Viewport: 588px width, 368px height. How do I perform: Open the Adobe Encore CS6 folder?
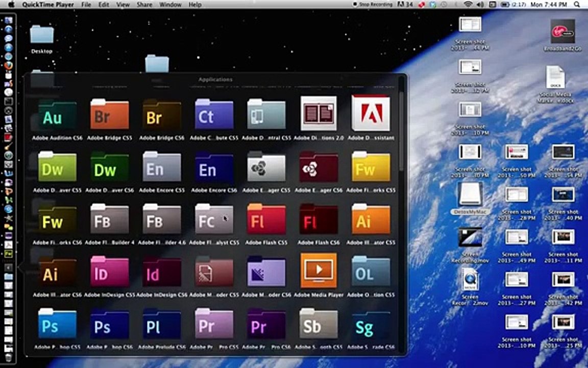[214, 167]
